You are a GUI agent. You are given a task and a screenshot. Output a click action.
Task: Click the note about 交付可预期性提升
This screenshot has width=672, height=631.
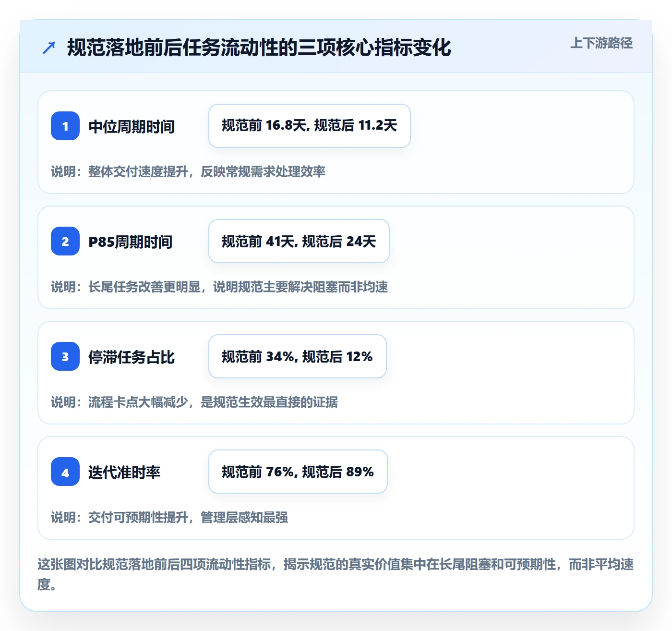169,517
